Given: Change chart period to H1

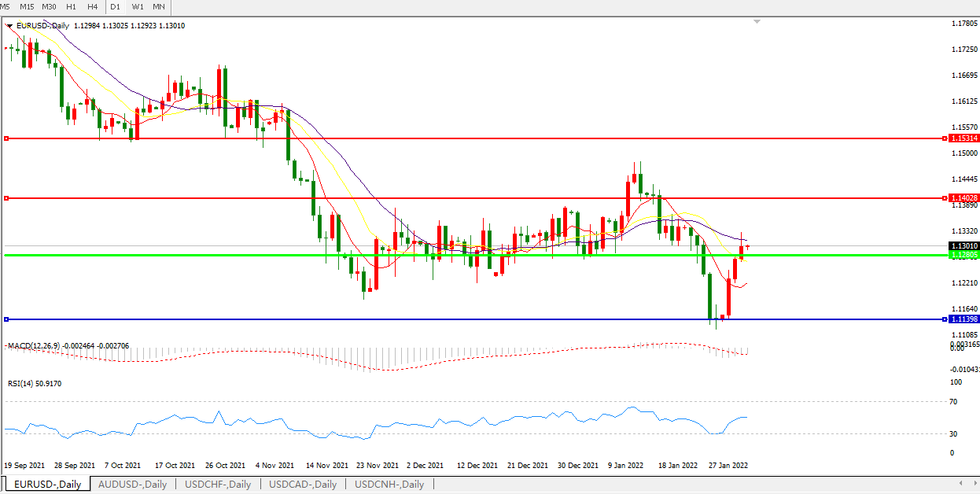Looking at the screenshot, I should pos(72,6).
